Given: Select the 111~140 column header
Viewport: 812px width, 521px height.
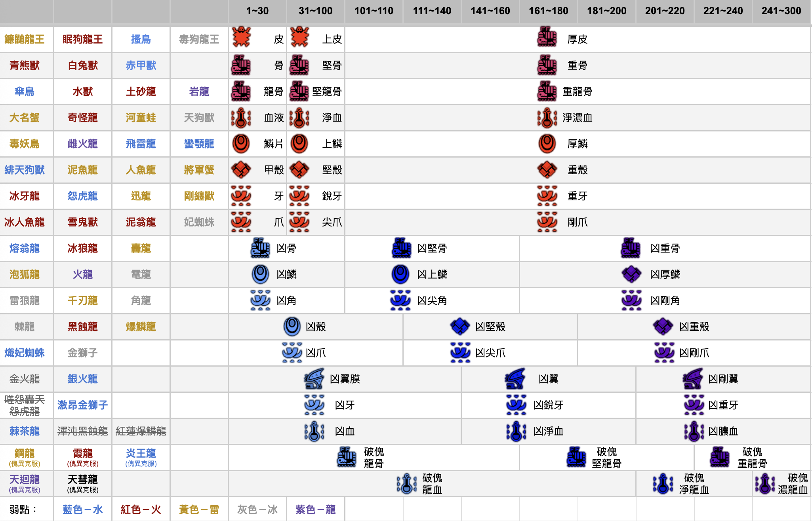Looking at the screenshot, I should pos(432,11).
